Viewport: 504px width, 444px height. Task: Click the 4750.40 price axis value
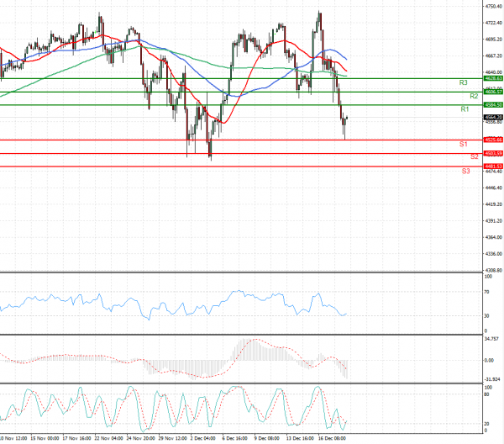(494, 6)
